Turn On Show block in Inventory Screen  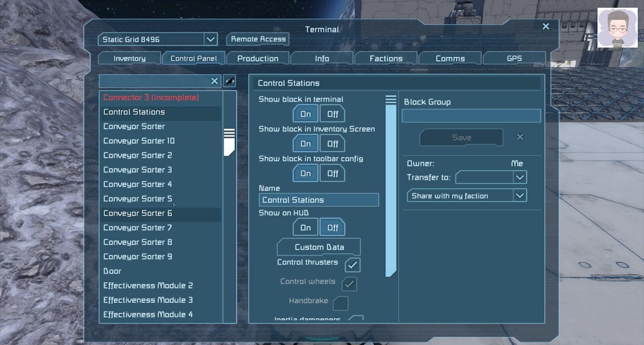pos(305,144)
